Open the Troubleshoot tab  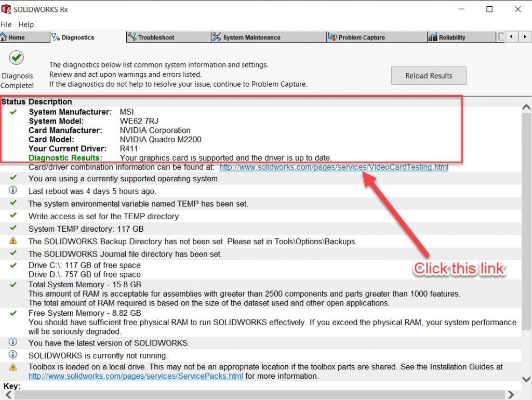tap(169, 37)
